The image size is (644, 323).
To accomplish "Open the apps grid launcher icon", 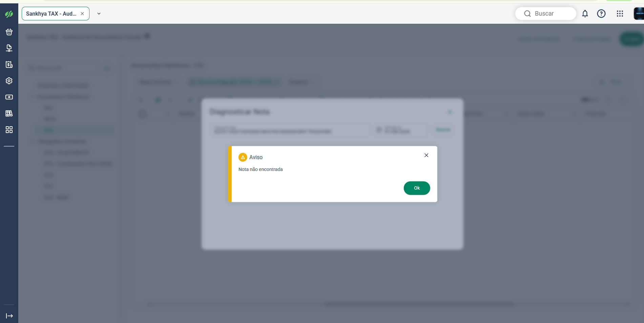I will tap(620, 14).
